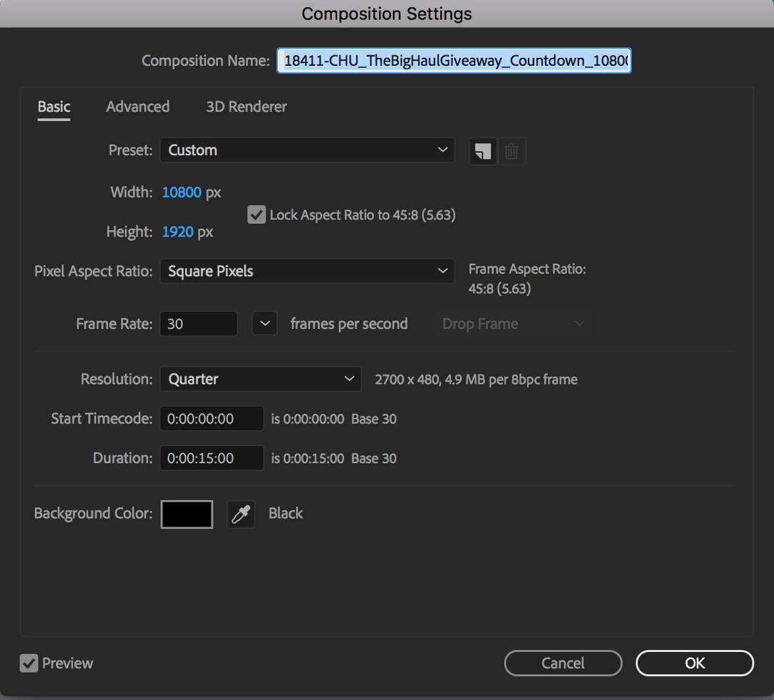Click the Cancel button
Screen dimensions: 774x700
tap(563, 663)
